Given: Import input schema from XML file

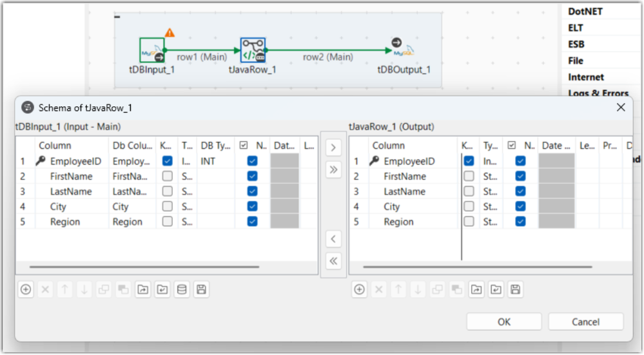Looking at the screenshot, I should click(162, 290).
